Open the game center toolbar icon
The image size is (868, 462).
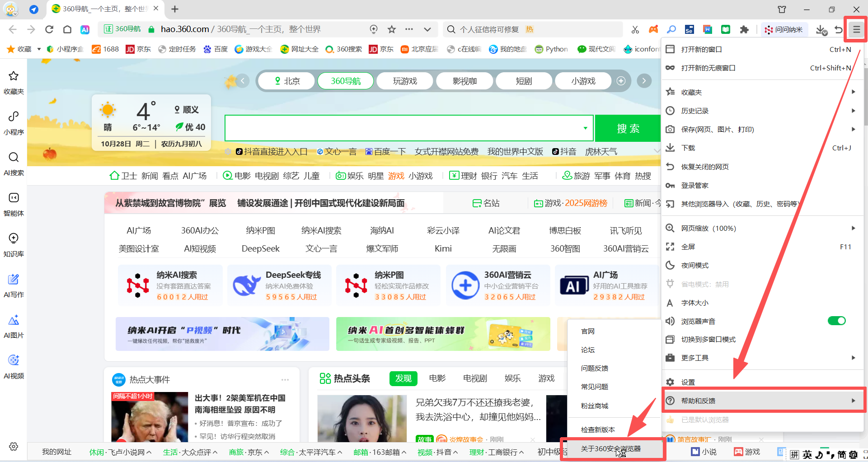tap(653, 29)
